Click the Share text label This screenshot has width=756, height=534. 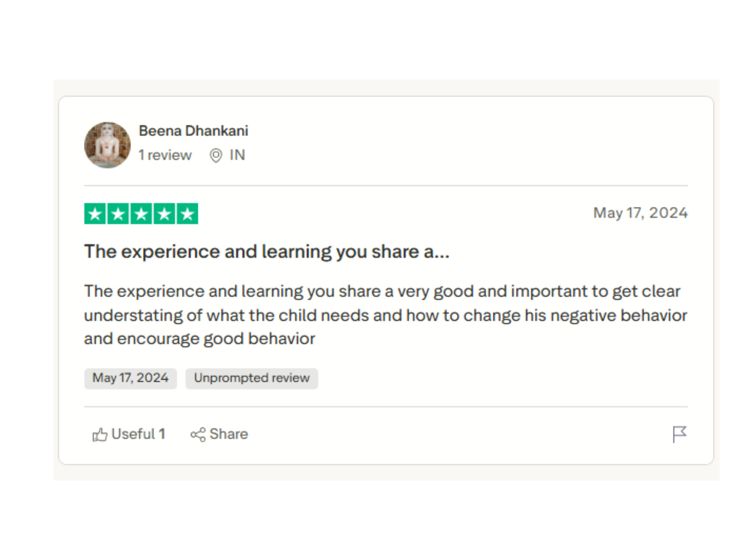[229, 434]
